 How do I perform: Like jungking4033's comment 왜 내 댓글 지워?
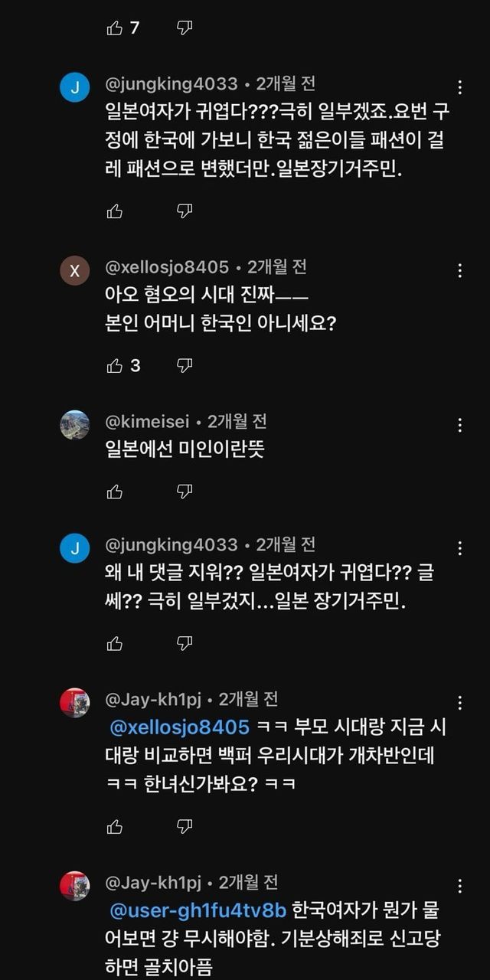[x=115, y=643]
